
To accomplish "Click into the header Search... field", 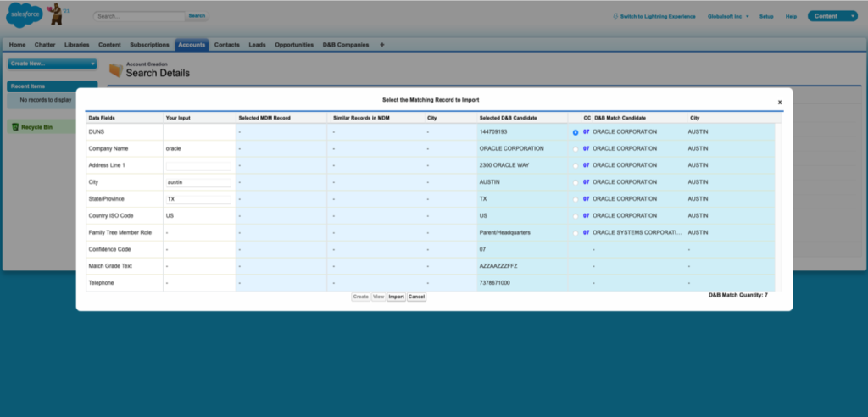I will tap(139, 17).
